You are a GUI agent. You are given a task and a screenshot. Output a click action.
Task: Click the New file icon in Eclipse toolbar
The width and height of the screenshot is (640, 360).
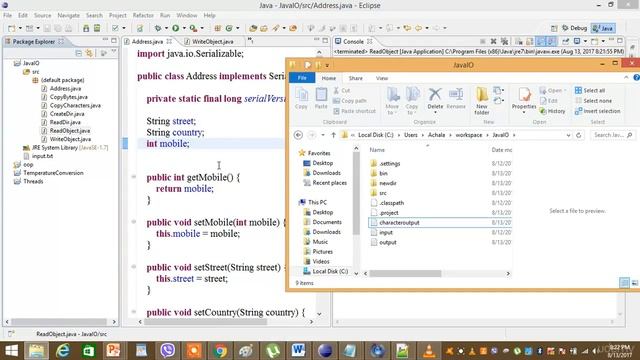(11, 28)
